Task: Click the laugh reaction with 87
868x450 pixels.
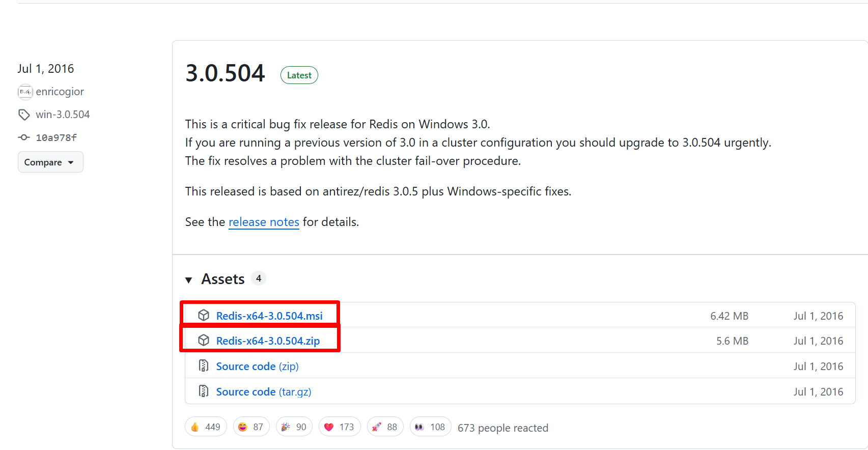Action: [x=251, y=427]
